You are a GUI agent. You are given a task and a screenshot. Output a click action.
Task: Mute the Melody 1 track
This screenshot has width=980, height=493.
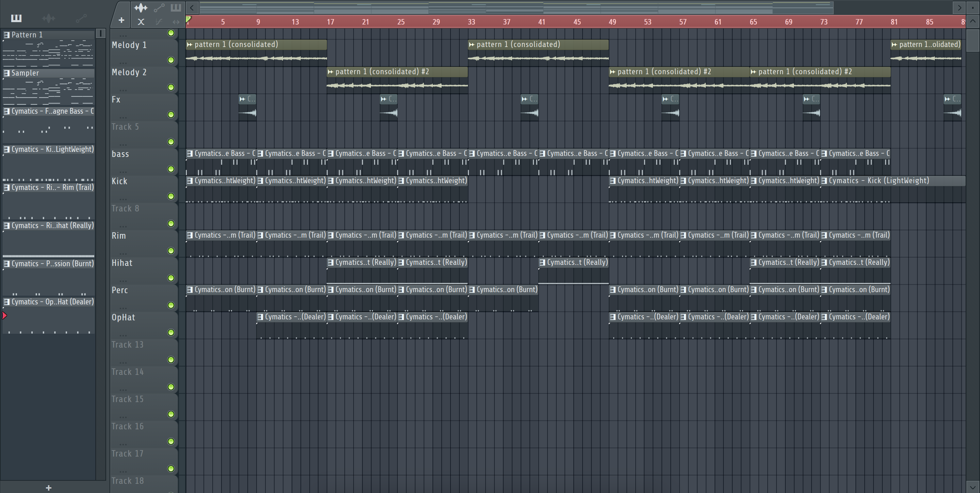[x=171, y=60]
